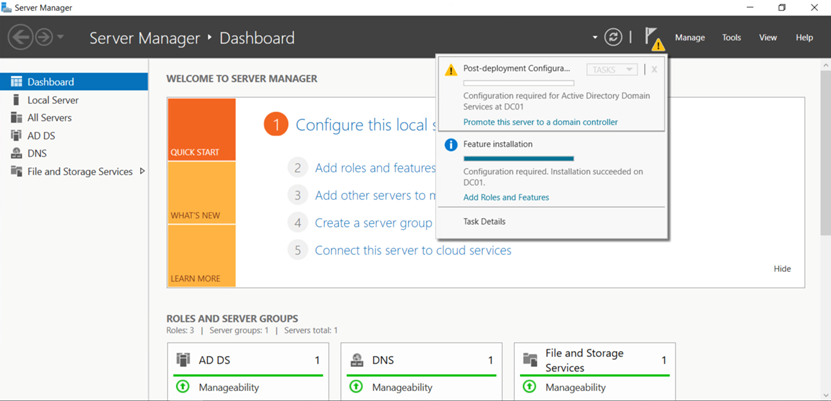Open the Notifications flag with warning

click(654, 39)
